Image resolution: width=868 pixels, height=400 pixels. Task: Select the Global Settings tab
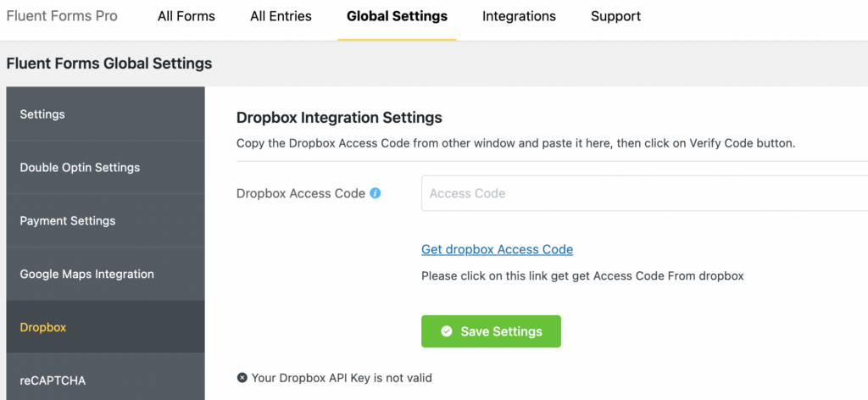pos(397,16)
